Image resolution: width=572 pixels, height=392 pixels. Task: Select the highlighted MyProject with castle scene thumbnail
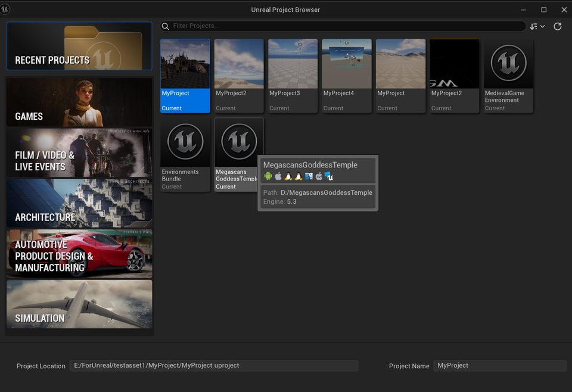click(x=185, y=76)
